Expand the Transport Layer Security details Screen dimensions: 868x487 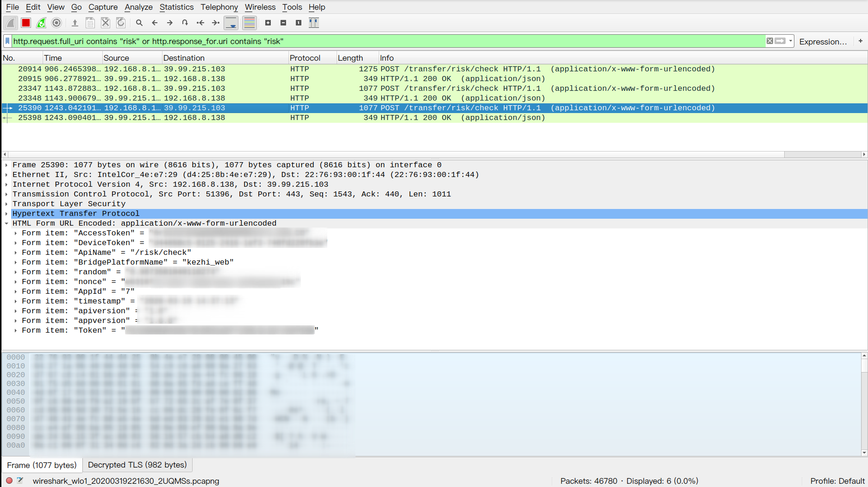pos(6,203)
